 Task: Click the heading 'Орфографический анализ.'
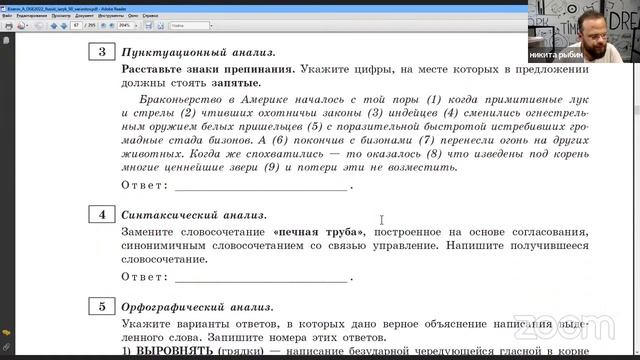pyautogui.click(x=198, y=307)
